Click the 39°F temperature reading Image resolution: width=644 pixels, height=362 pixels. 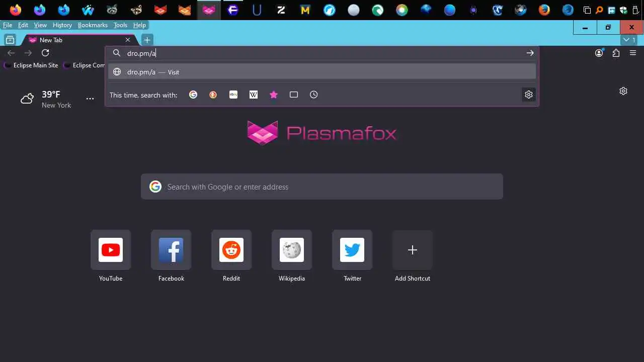coord(51,95)
